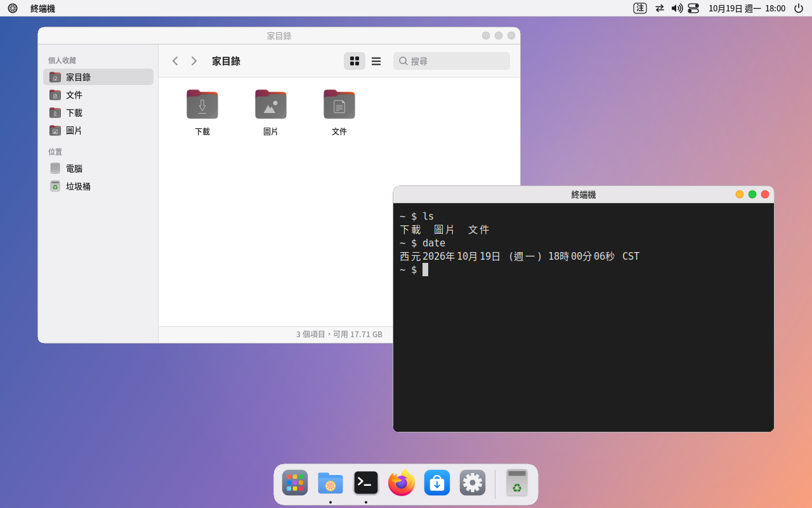The image size is (812, 508).
Task: Open the file manager from the dock
Action: (x=331, y=483)
